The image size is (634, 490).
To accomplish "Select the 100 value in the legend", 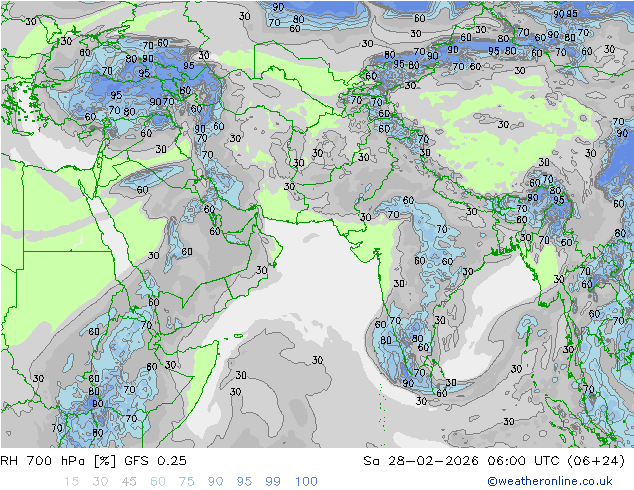I will (306, 482).
